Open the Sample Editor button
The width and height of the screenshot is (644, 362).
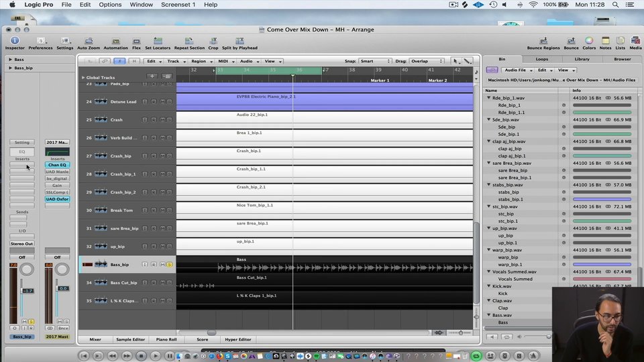[x=131, y=339]
